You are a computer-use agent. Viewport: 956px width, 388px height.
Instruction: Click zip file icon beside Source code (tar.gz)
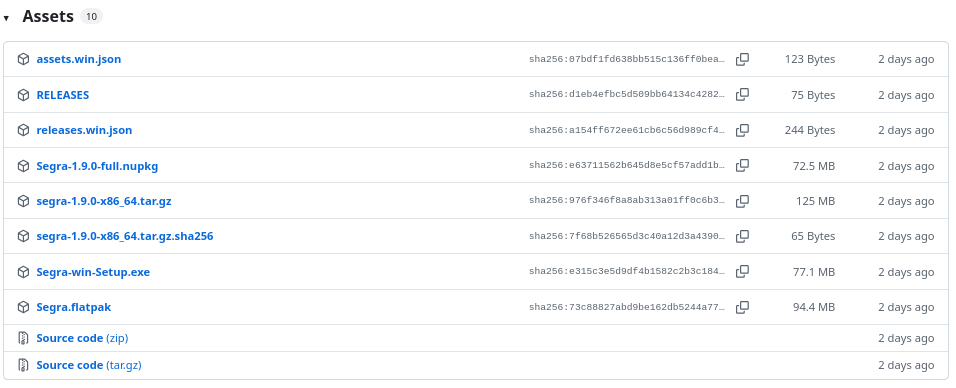pyautogui.click(x=23, y=365)
